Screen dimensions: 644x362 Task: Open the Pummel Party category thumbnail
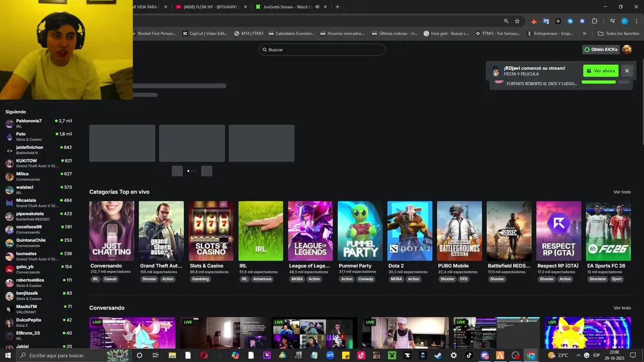(360, 231)
